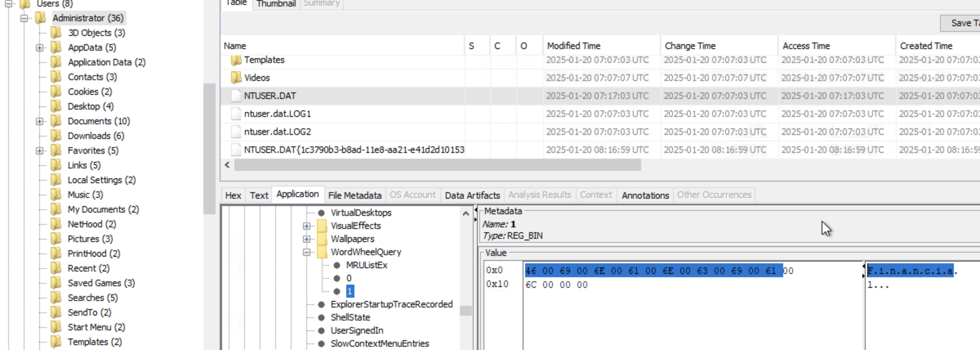Expand the AppData folder node

[x=40, y=48]
